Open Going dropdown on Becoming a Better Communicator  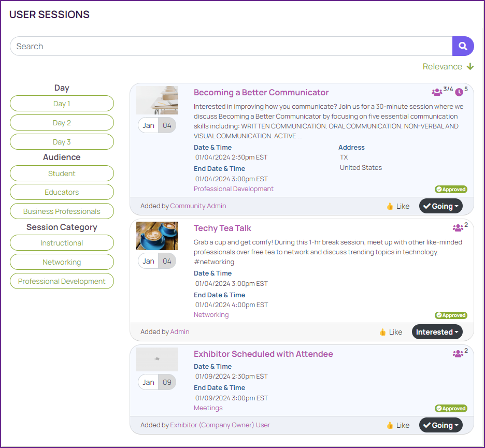441,206
